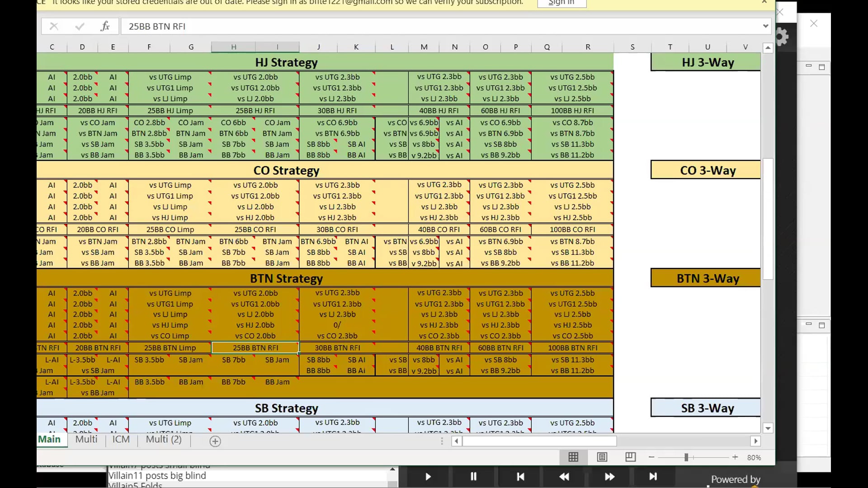Click the 25BB CO RFI cell

pyautogui.click(x=255, y=230)
